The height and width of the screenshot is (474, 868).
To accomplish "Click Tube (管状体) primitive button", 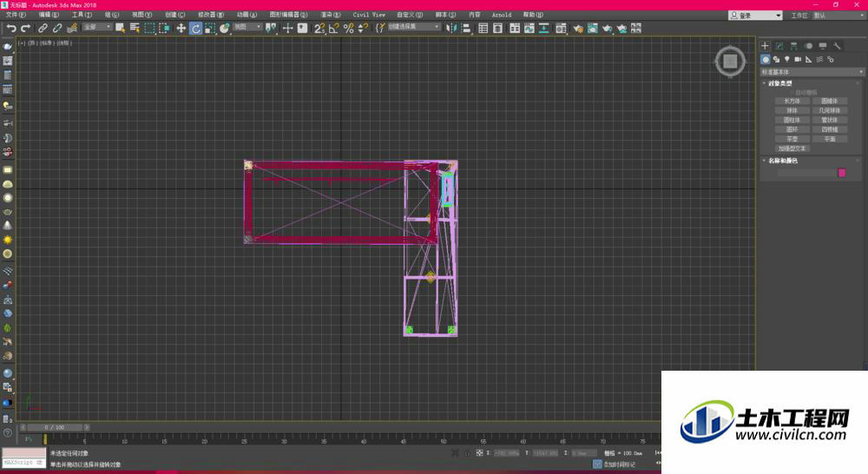I will [830, 120].
